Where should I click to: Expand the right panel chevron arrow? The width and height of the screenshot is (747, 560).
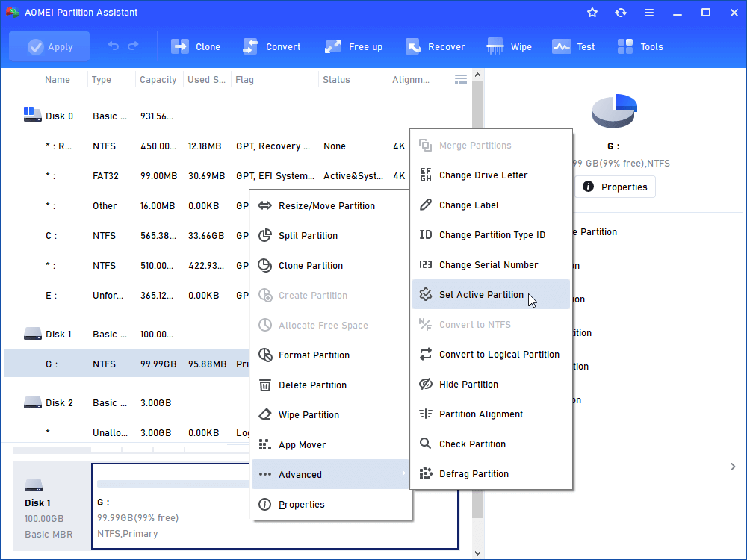pyautogui.click(x=731, y=466)
